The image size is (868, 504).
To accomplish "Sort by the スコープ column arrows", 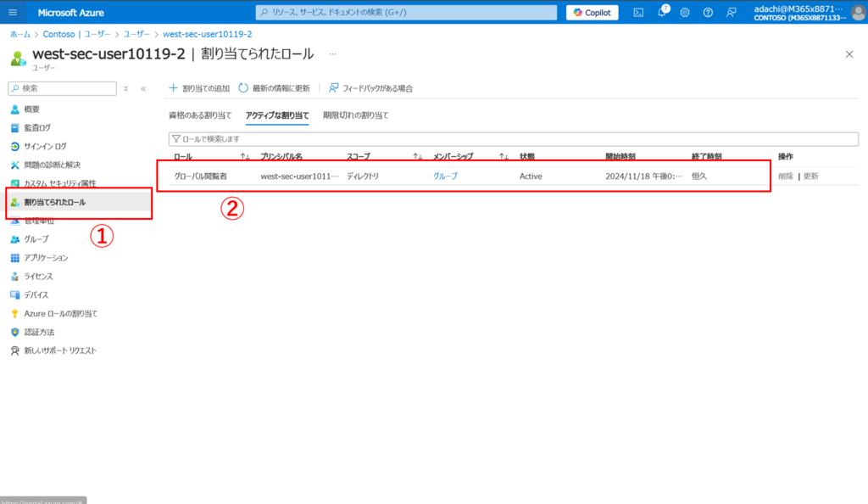I will [417, 157].
